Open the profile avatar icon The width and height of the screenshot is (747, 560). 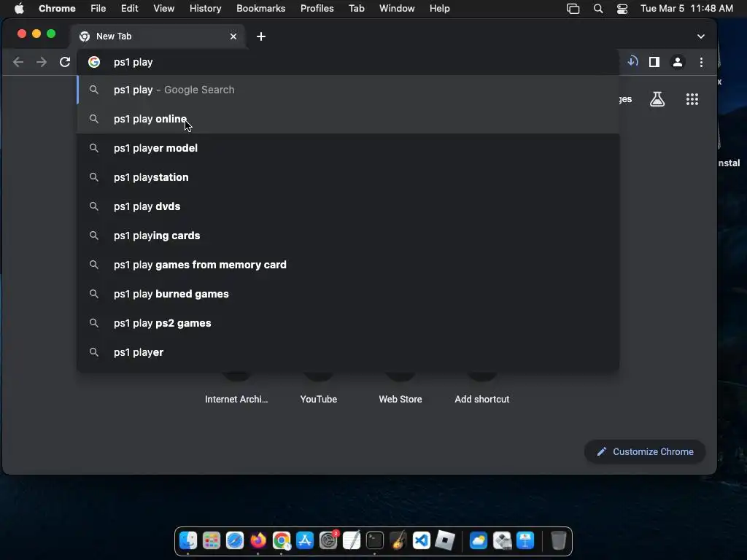point(678,62)
